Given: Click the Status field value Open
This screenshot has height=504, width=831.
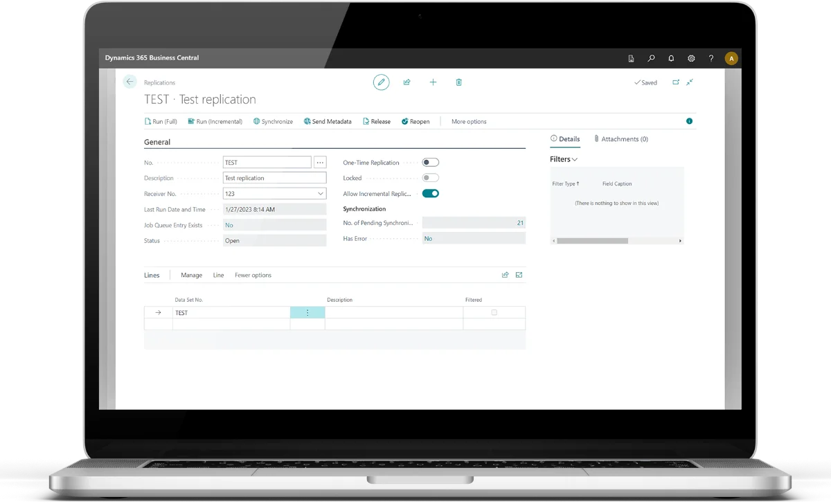Looking at the screenshot, I should click(x=274, y=241).
